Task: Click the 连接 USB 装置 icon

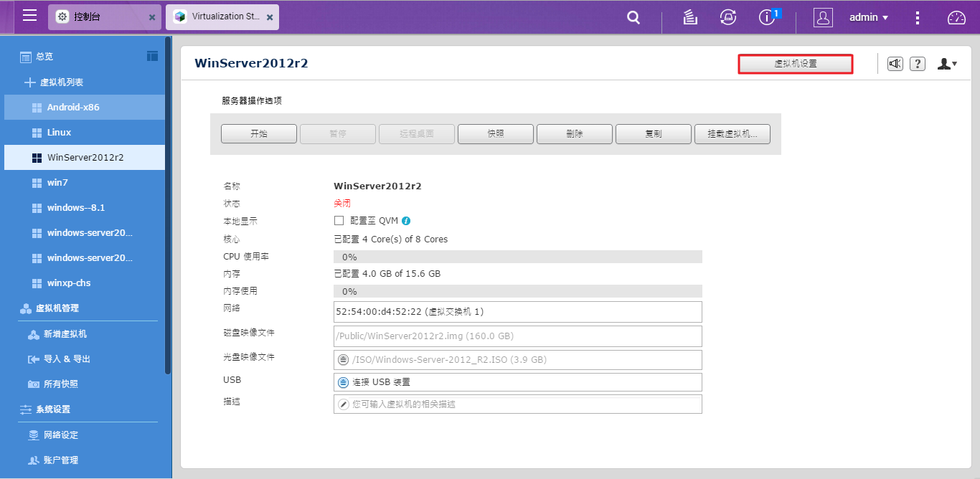Action: tap(343, 382)
